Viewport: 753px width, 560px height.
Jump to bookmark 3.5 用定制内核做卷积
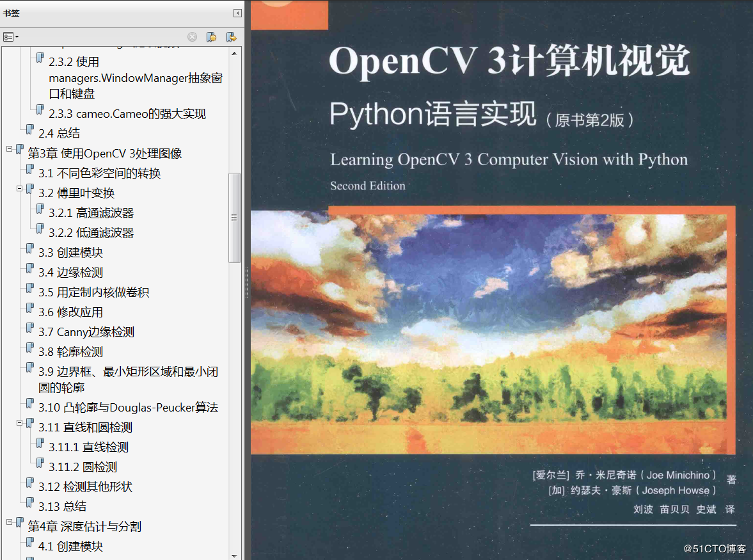(x=93, y=292)
